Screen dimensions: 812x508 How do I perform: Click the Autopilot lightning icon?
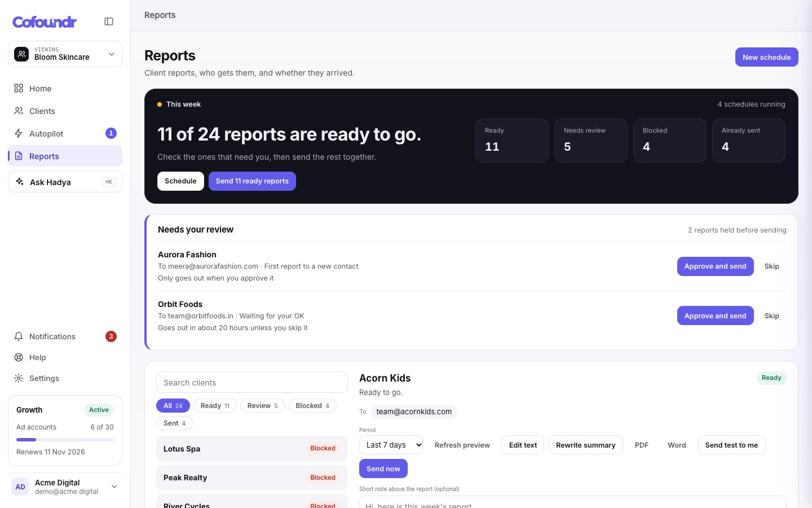coord(19,133)
